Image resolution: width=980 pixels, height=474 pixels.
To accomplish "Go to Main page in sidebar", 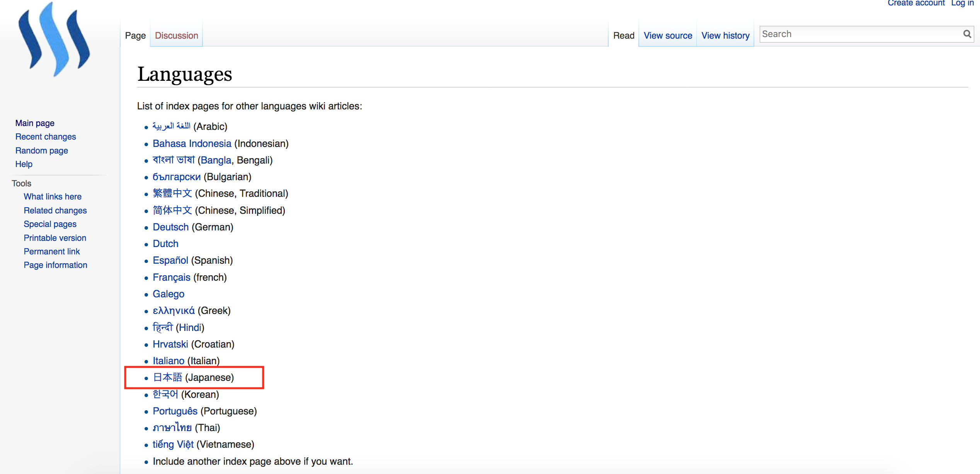I will coord(35,123).
